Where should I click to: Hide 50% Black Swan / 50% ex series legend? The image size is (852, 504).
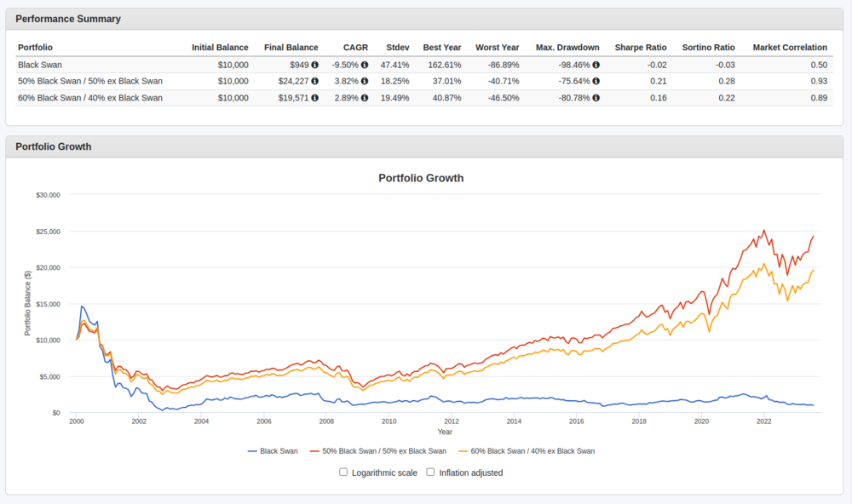378,451
